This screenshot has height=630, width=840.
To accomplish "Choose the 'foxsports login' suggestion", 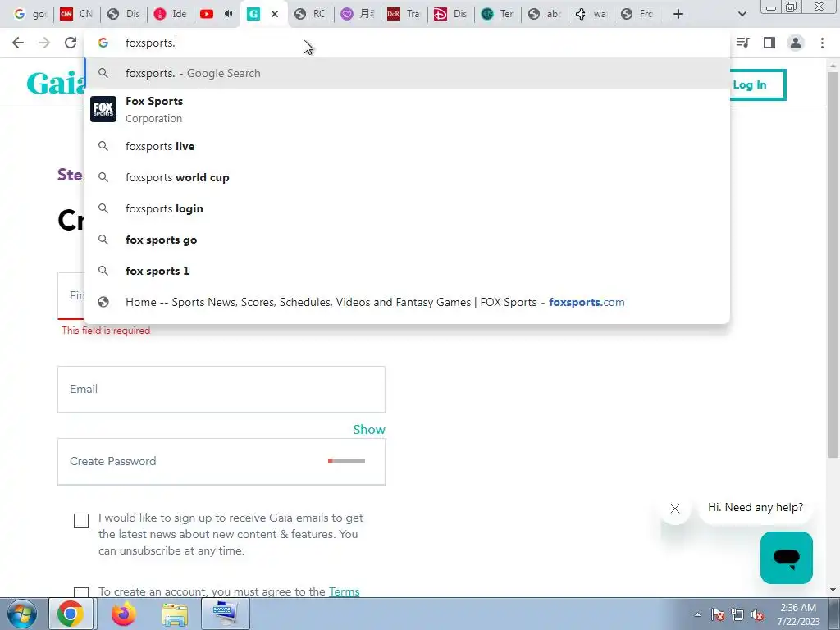I will tap(407, 208).
